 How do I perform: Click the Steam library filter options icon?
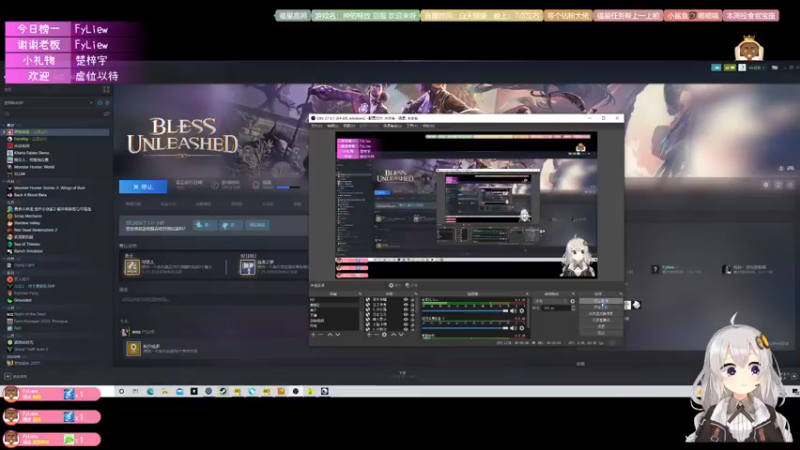point(107,114)
